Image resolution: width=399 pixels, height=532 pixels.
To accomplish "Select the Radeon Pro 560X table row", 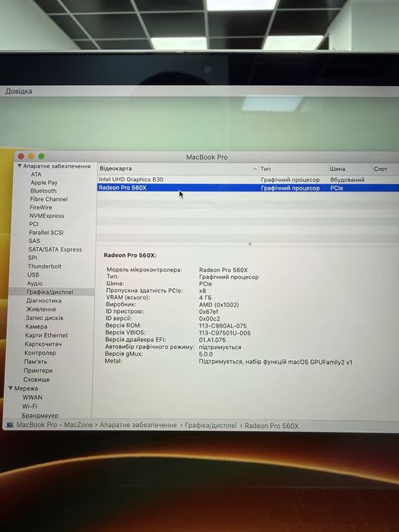I will (x=248, y=188).
